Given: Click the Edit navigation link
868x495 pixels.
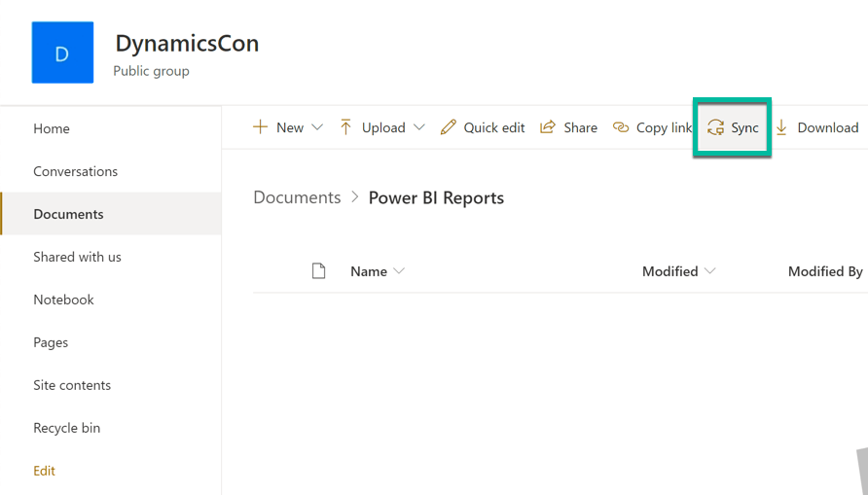Looking at the screenshot, I should pos(44,471).
